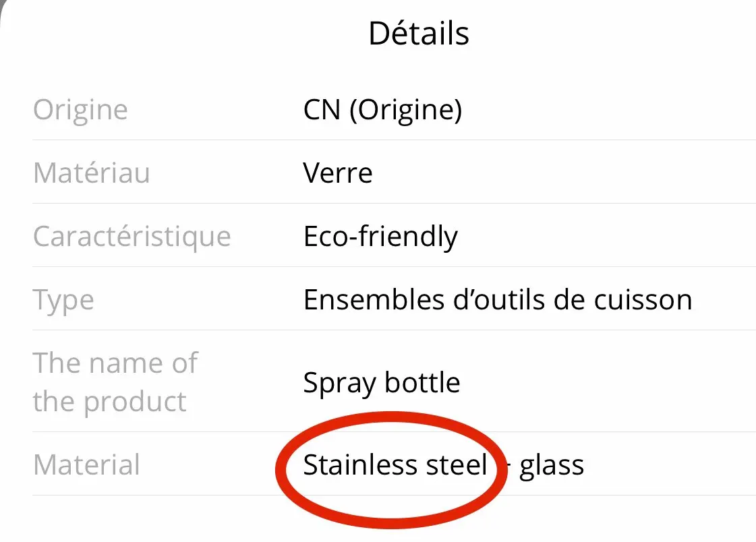Viewport: 756px width, 542px height.
Task: Select the English Material row label
Action: (86, 465)
